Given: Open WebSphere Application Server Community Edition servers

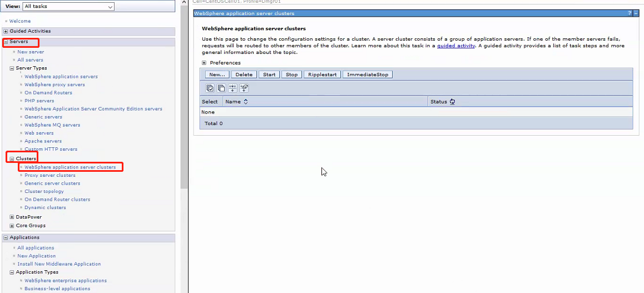Looking at the screenshot, I should [x=93, y=109].
